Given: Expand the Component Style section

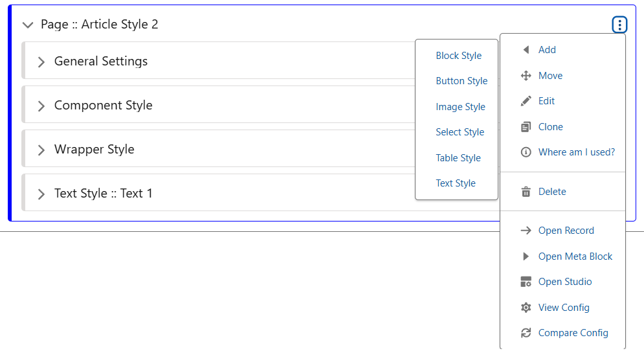Looking at the screenshot, I should point(41,106).
